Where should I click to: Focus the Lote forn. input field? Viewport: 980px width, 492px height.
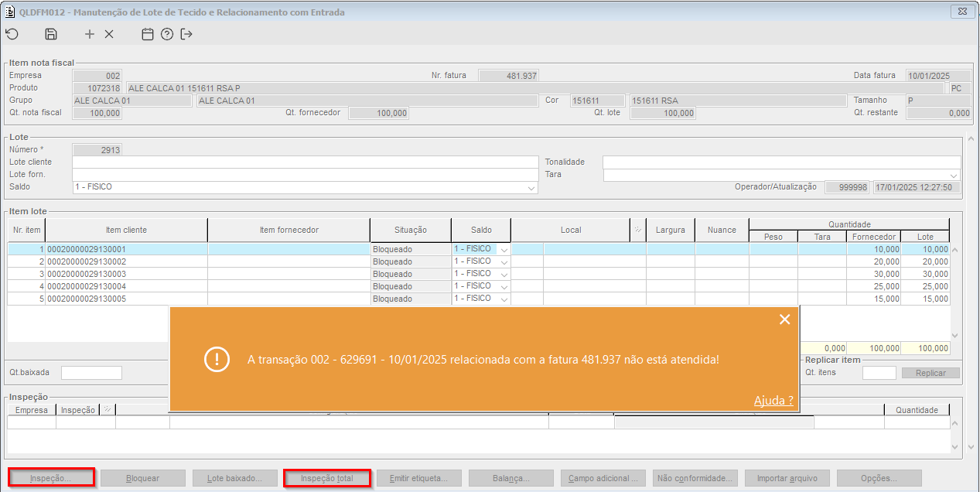[x=306, y=175]
